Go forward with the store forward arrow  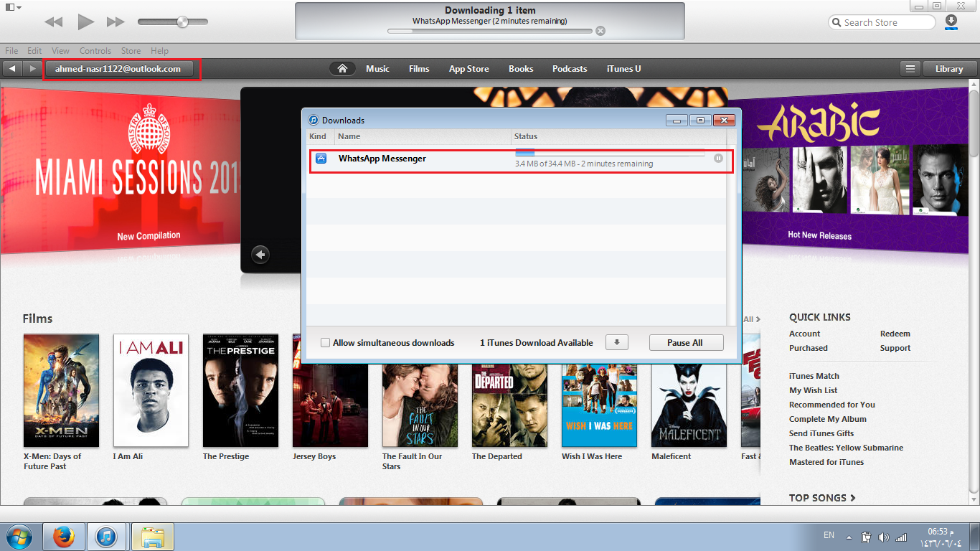pyautogui.click(x=32, y=69)
